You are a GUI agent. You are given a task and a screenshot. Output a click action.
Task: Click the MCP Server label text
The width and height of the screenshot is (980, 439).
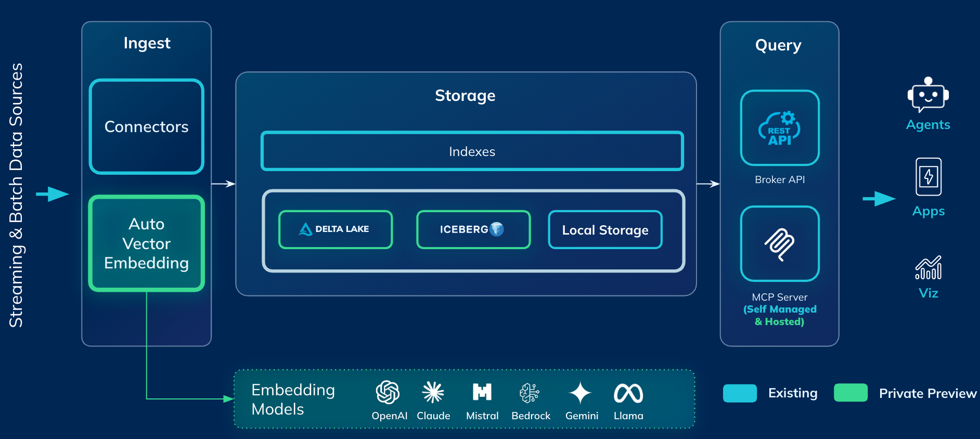coord(780,297)
